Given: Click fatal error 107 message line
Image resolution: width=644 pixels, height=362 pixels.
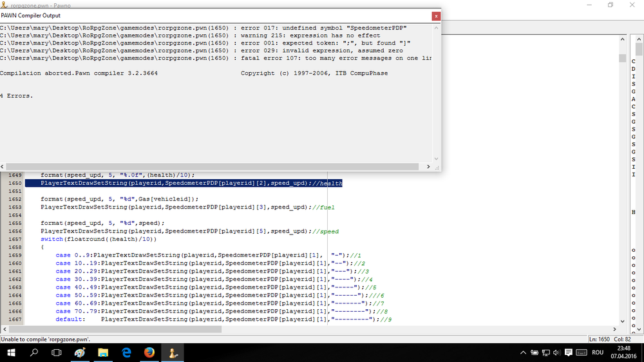Looking at the screenshot, I should tap(216, 59).
